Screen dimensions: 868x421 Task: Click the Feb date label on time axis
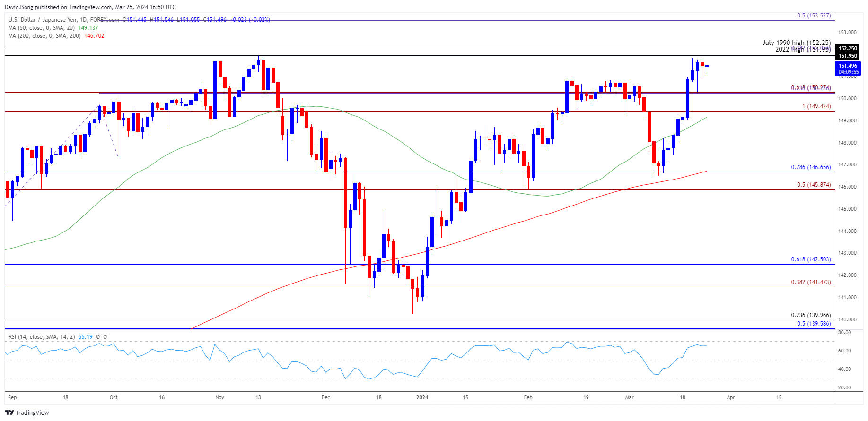(528, 397)
